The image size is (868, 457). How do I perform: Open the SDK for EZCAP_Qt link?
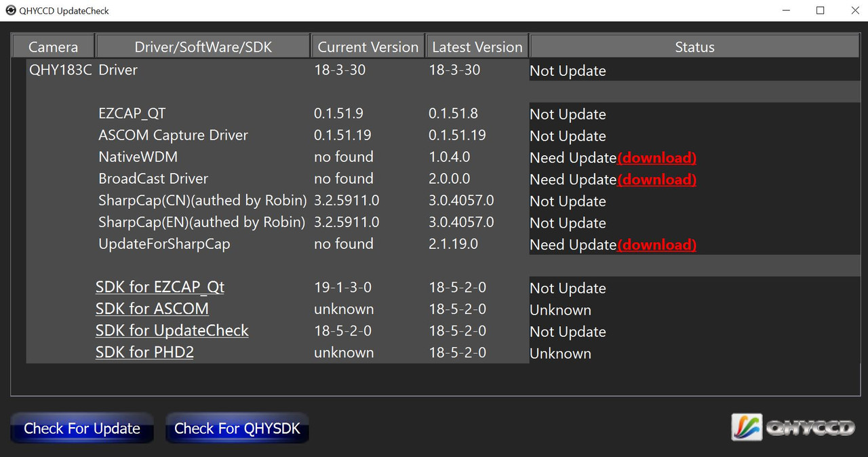point(160,287)
